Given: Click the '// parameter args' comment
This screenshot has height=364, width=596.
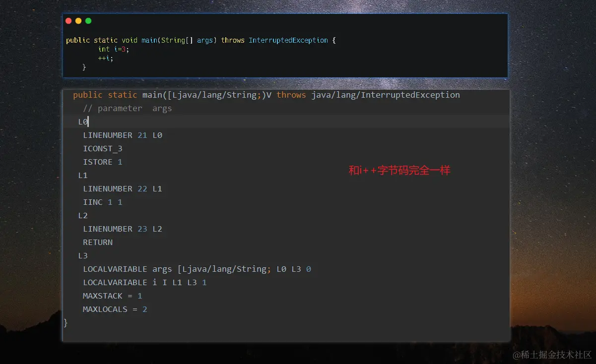Looking at the screenshot, I should click(128, 108).
